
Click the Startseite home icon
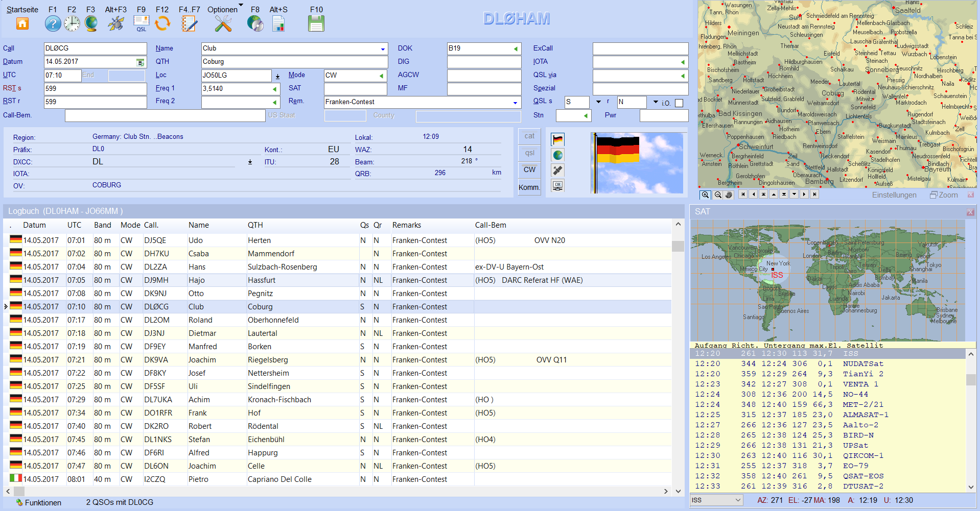[x=22, y=23]
